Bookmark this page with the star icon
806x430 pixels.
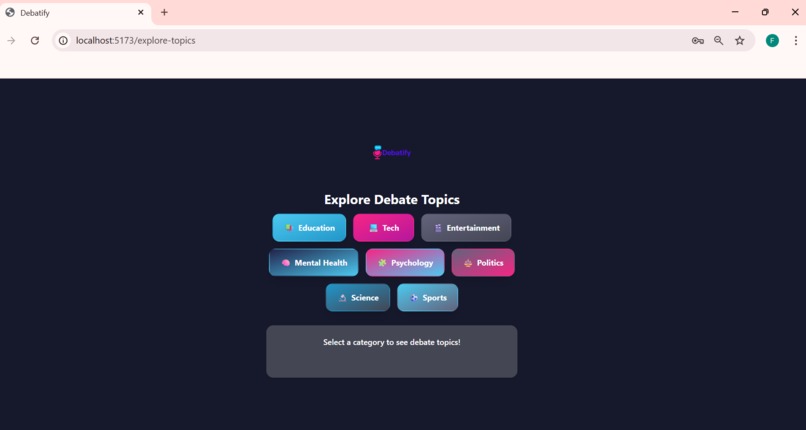point(740,41)
